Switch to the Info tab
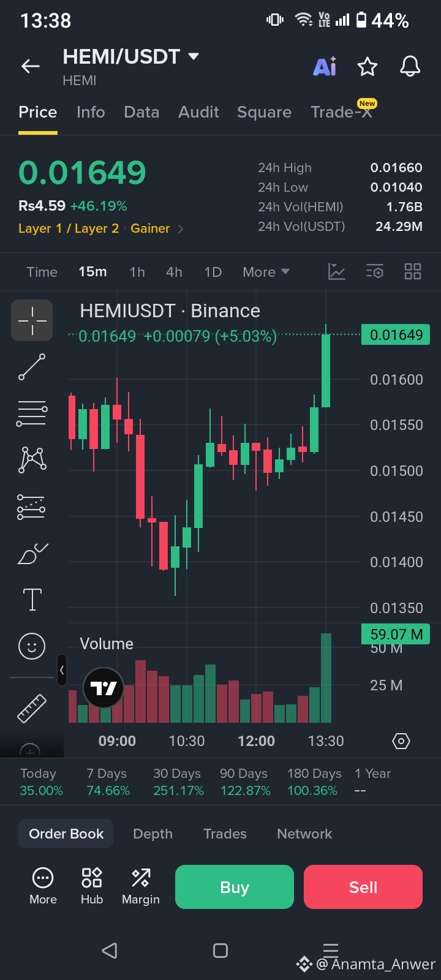The height and width of the screenshot is (980, 441). (91, 112)
